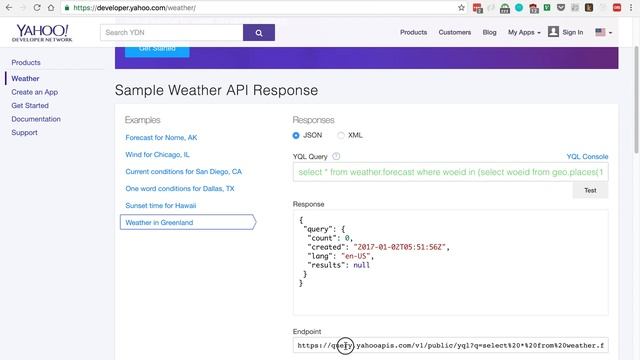
Task: Click the user avatar icon beside Sign In
Action: coord(553,32)
